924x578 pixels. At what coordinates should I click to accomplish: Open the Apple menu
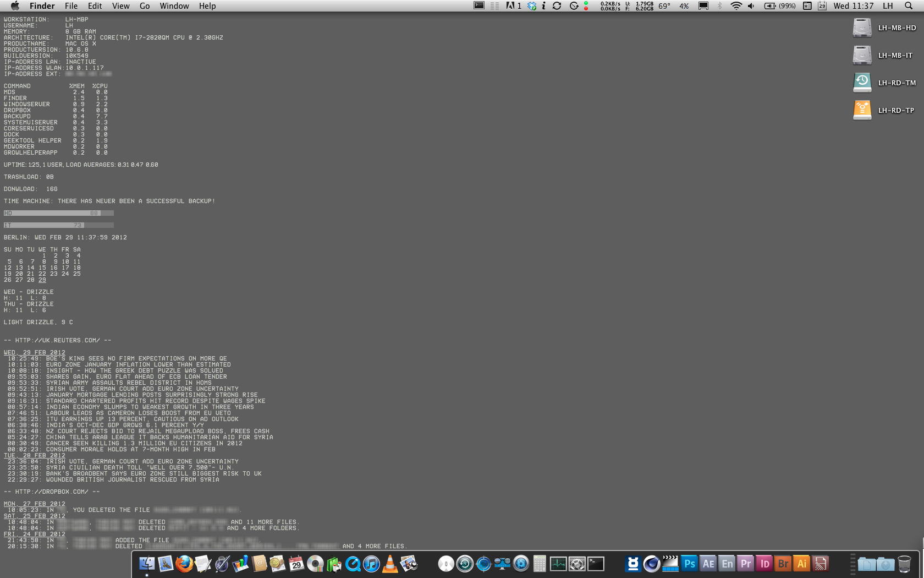pos(15,6)
